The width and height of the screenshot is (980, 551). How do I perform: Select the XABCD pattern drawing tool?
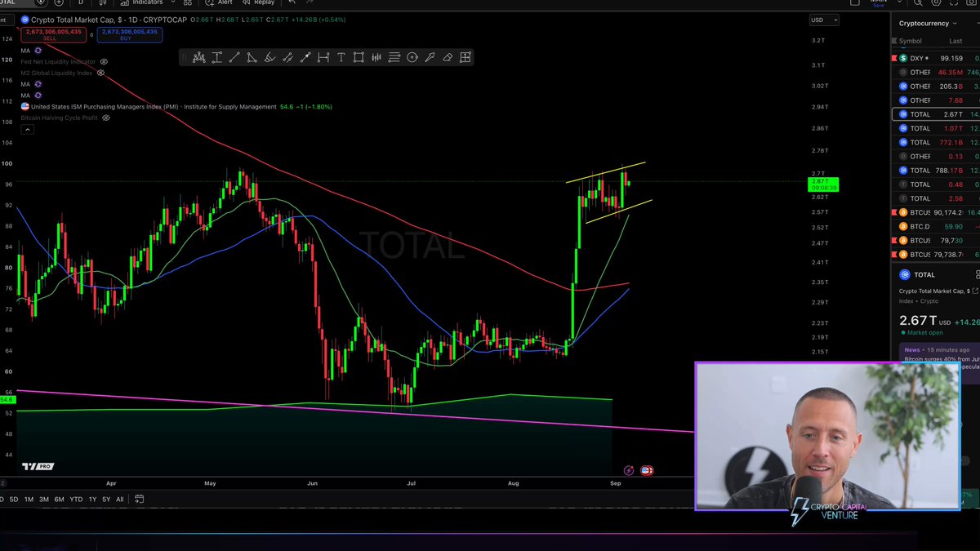coord(198,57)
